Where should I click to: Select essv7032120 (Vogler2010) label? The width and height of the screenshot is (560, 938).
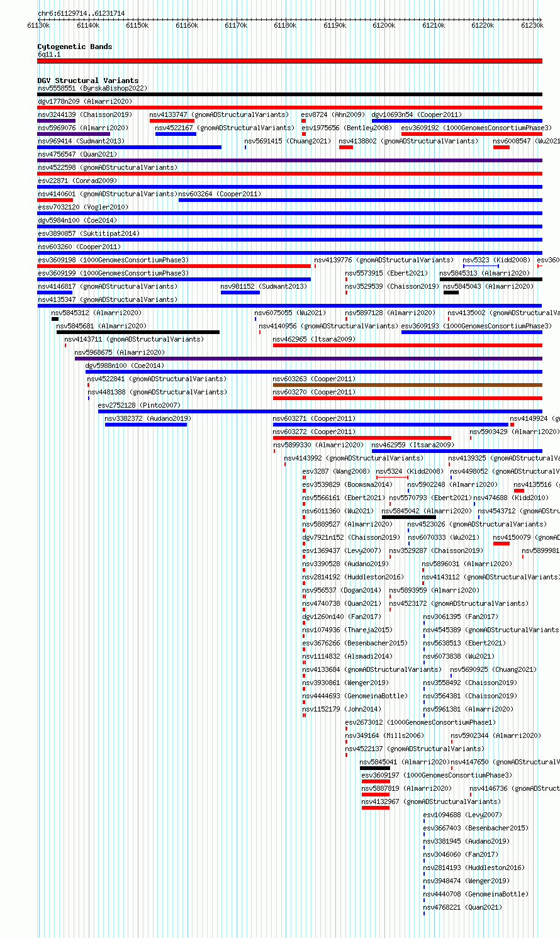[83, 208]
